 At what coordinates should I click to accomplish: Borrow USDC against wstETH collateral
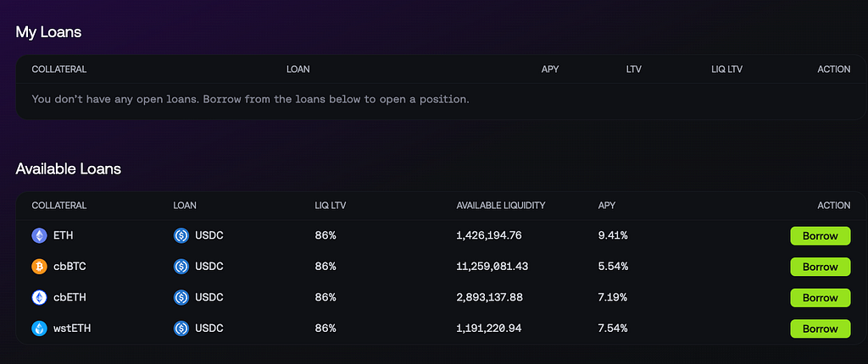[x=821, y=328]
